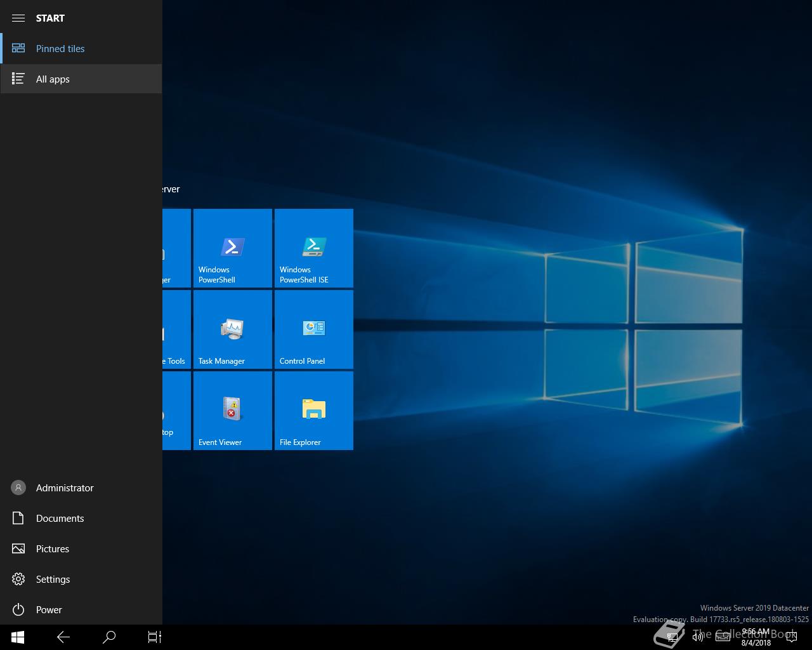
Task: Click the Windows Start button on the taskbar
Action: point(18,637)
